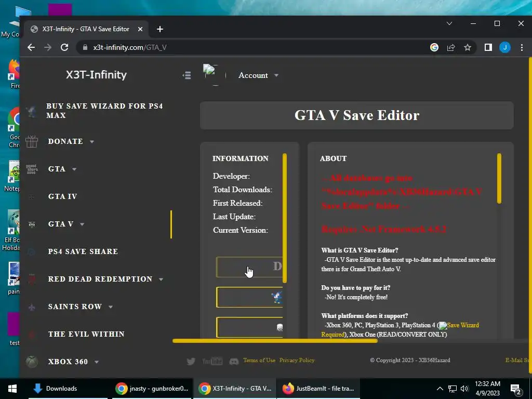Switch to the X3T-Infinity browser tab

(x=86, y=29)
